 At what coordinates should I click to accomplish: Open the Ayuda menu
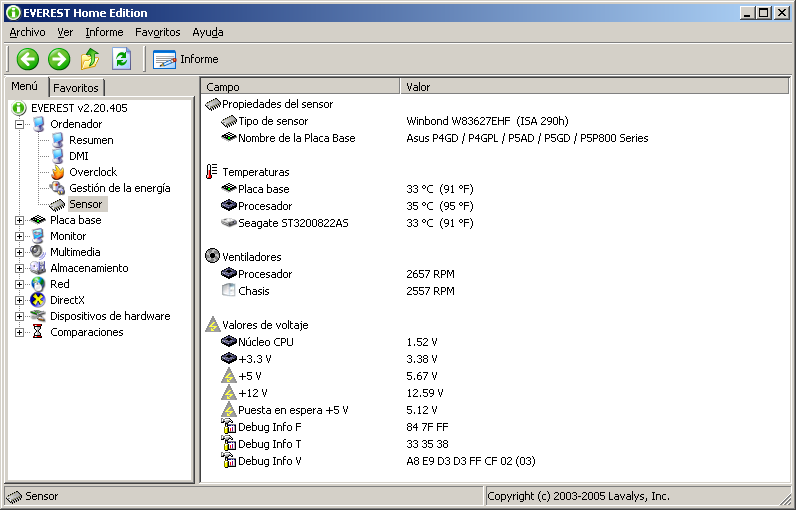click(208, 32)
